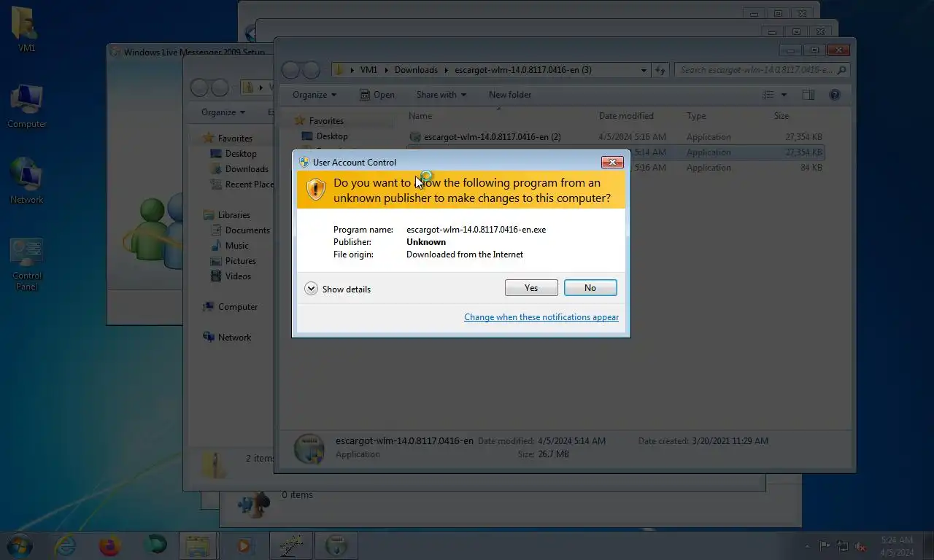Click Computer in the Explorer sidebar
This screenshot has height=560, width=934.
coord(237,307)
